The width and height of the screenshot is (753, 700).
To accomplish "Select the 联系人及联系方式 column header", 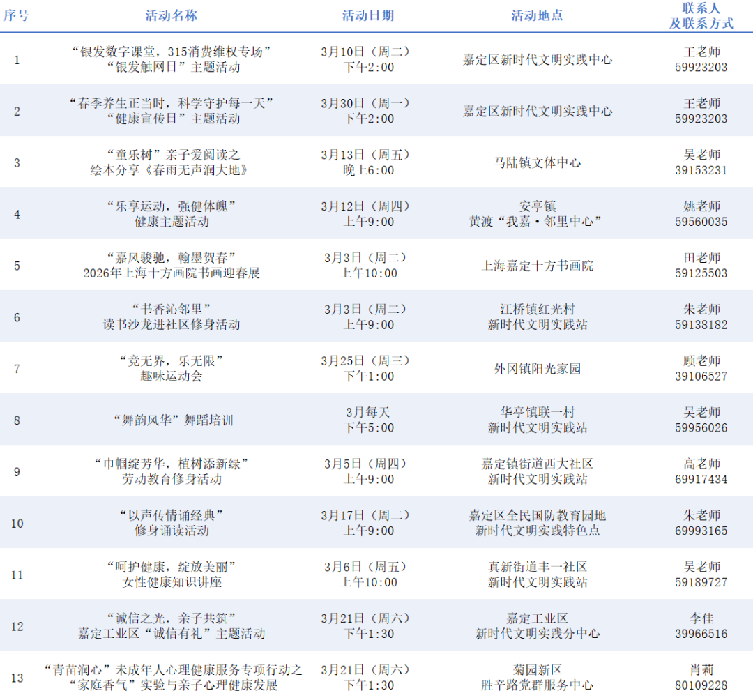I will [701, 15].
